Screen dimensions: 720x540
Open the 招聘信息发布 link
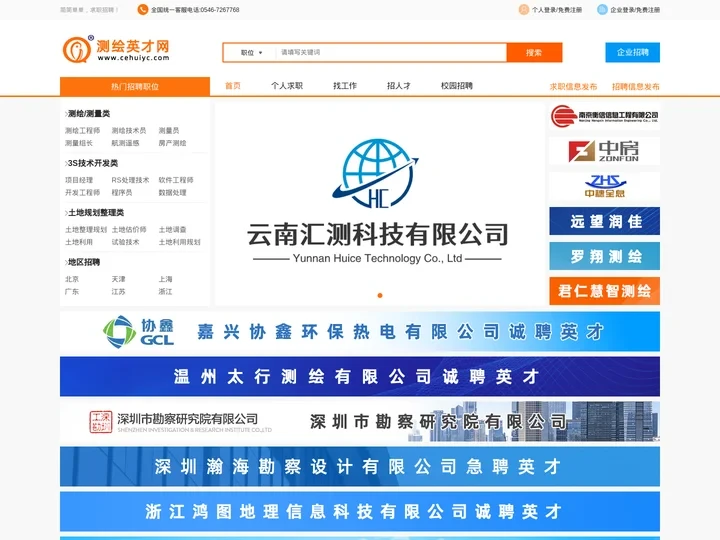[x=636, y=86]
